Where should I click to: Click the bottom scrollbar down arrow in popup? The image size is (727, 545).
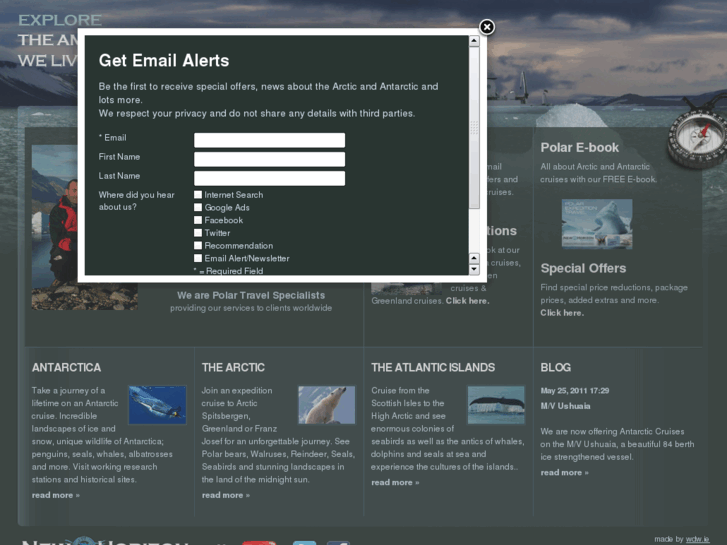click(474, 269)
